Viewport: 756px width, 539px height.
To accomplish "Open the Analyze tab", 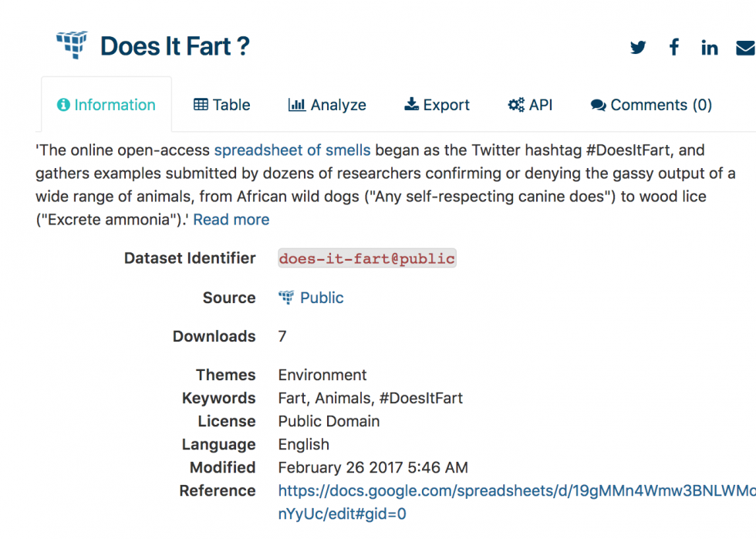I will [327, 105].
